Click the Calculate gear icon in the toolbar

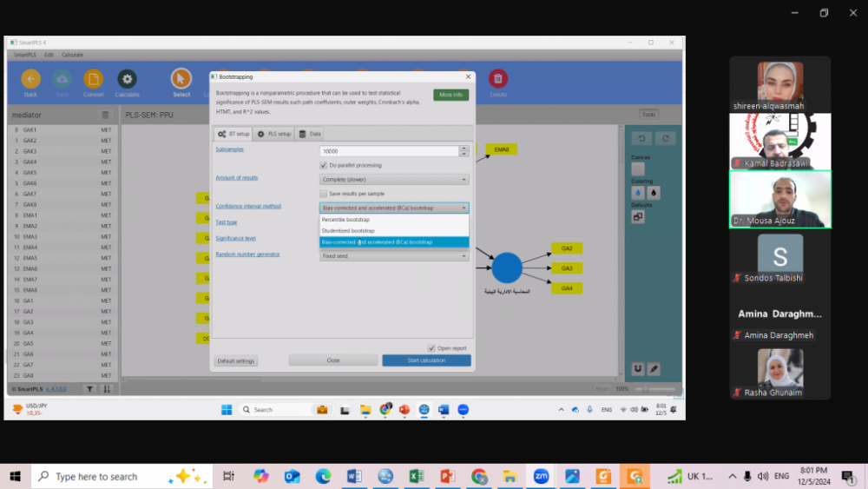(x=127, y=79)
